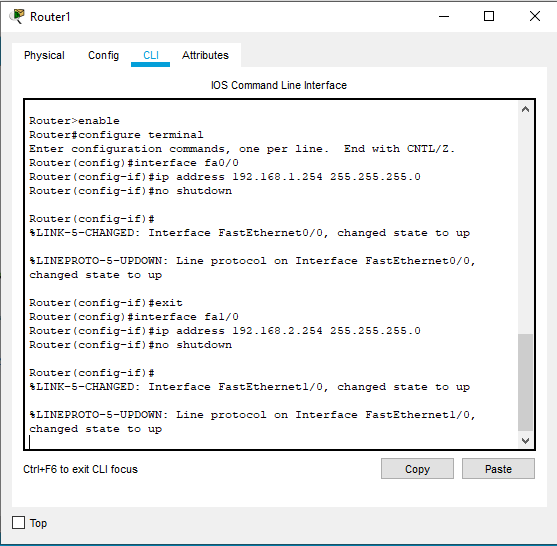Click the 'Router(config-if)#exit' line
The height and width of the screenshot is (546, 557).
tap(106, 303)
